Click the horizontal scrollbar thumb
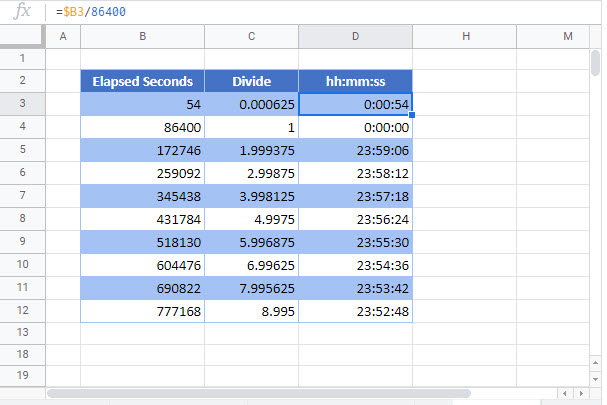This screenshot has width=607, height=405. [x=259, y=393]
